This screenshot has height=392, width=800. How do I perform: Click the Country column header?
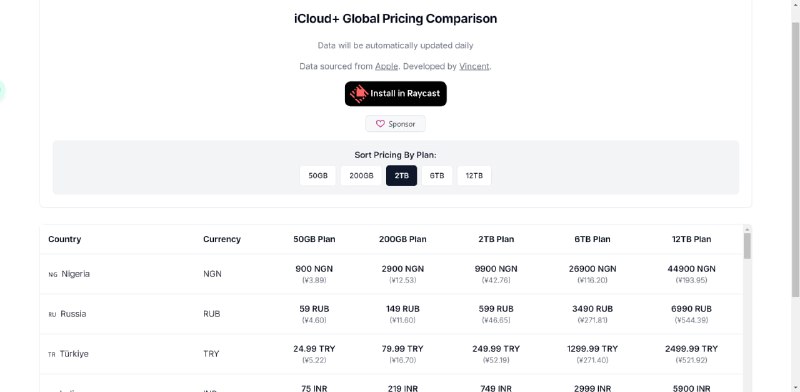click(x=65, y=239)
